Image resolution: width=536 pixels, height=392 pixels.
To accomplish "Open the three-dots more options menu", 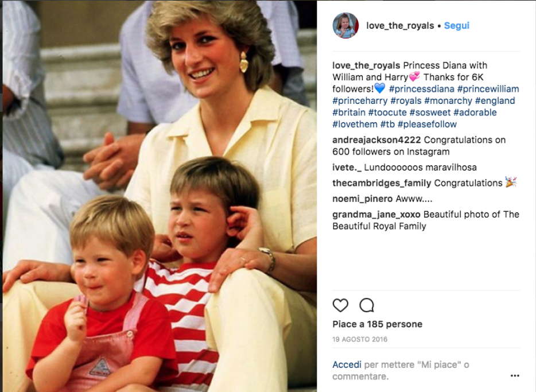I will 515,376.
